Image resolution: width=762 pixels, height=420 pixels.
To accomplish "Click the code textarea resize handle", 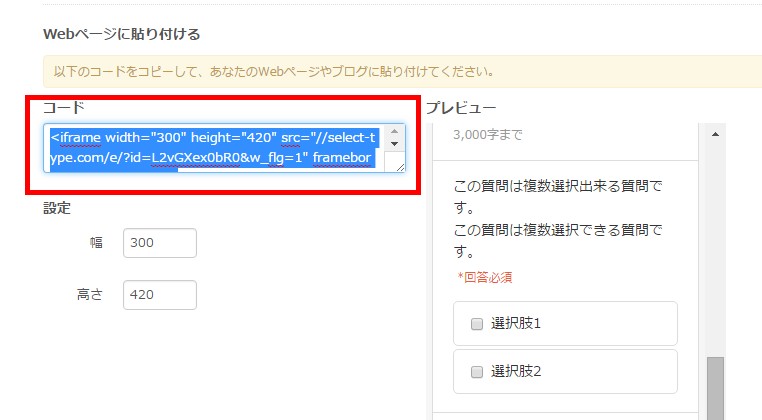I will [400, 167].
